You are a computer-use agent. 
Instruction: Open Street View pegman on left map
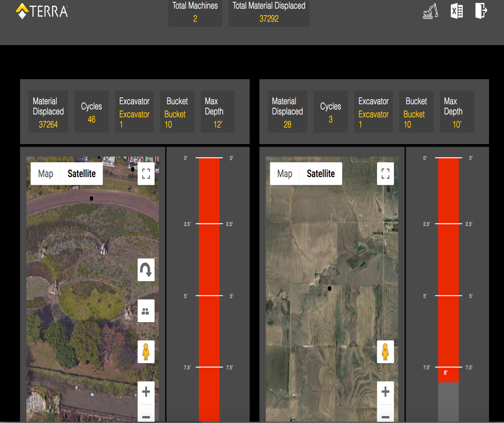pos(146,352)
